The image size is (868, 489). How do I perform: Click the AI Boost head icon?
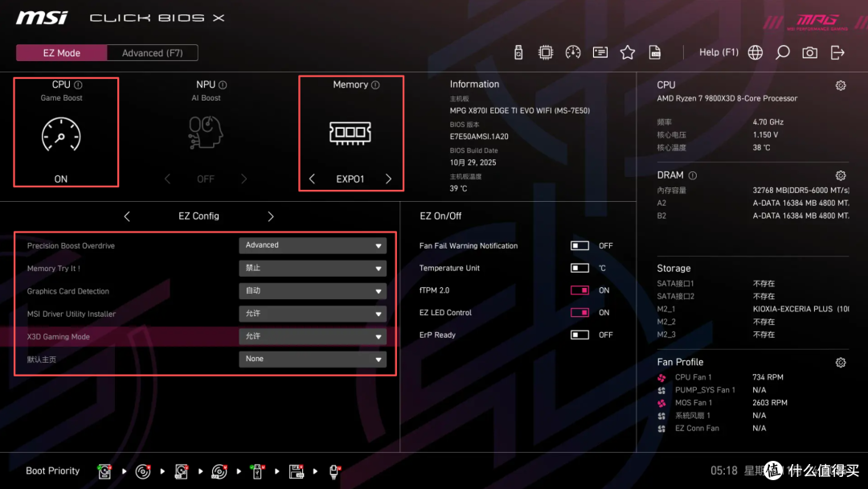(x=206, y=132)
